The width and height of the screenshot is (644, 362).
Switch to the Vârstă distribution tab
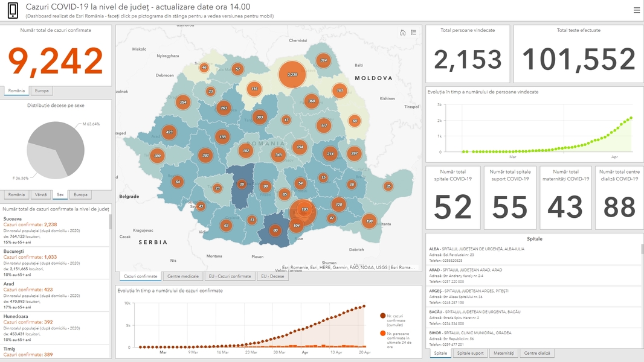tap(41, 195)
